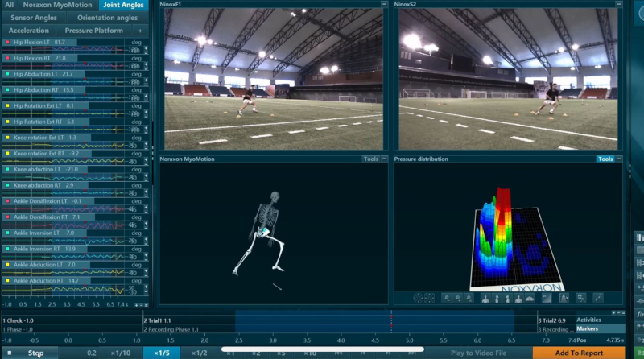Open the Sensor Angles tab

pos(34,18)
